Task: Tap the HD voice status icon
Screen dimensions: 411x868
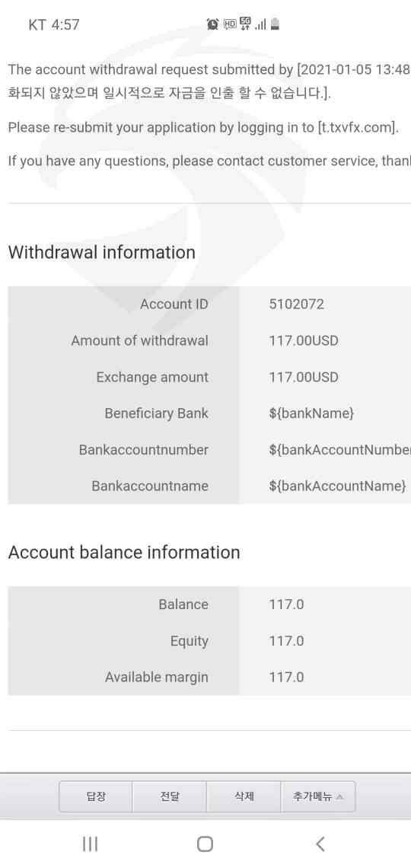Action: (x=230, y=24)
